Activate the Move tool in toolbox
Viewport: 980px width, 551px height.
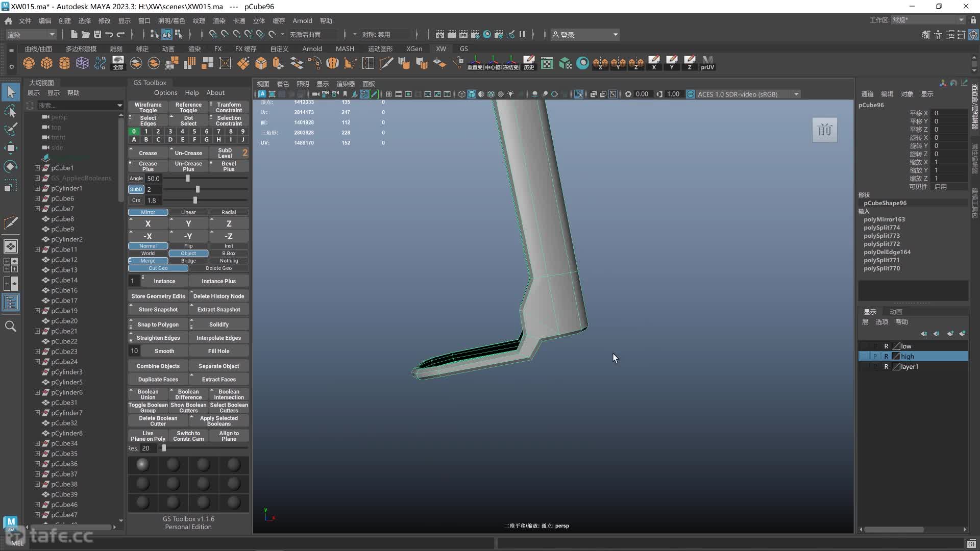point(11,148)
